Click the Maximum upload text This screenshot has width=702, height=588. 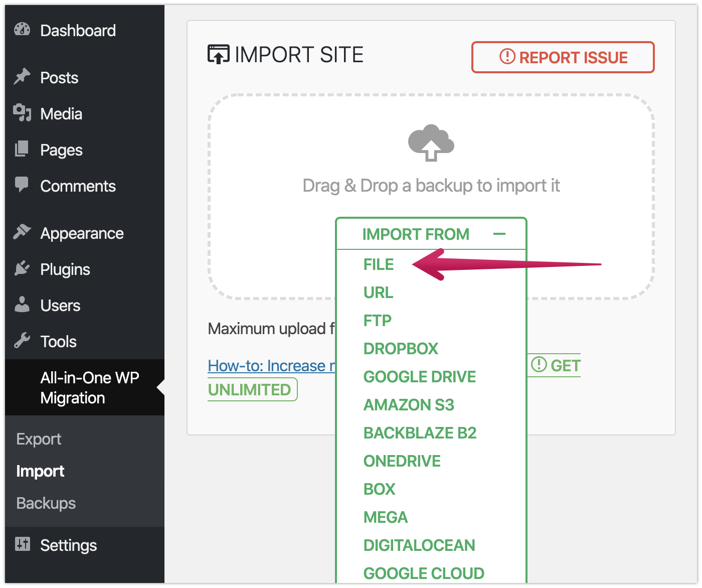click(x=271, y=329)
